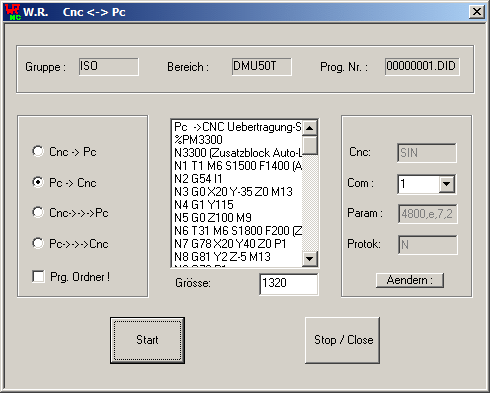
Task: Click the Grösse field showing 1320
Action: [x=289, y=284]
